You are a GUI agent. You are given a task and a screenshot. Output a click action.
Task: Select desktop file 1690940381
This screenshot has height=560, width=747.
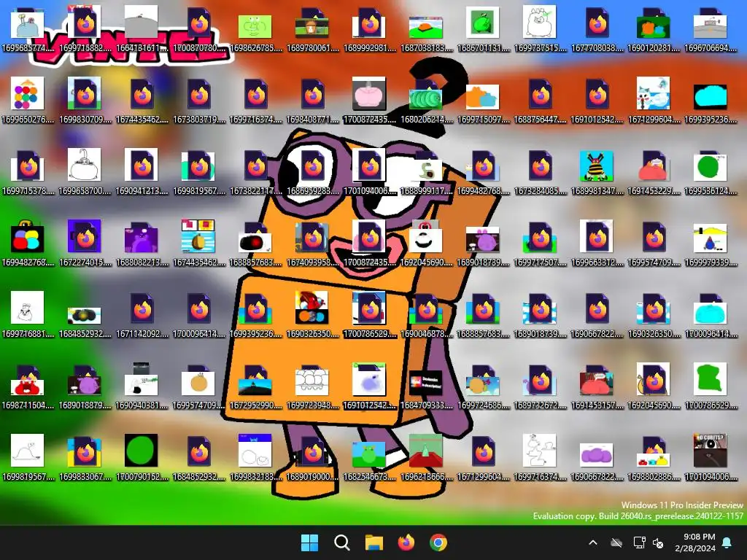pos(142,386)
